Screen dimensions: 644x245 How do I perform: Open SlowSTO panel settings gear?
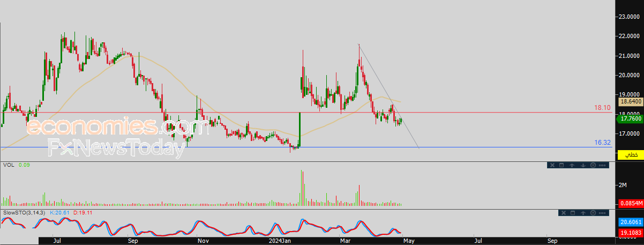[x=593, y=213]
